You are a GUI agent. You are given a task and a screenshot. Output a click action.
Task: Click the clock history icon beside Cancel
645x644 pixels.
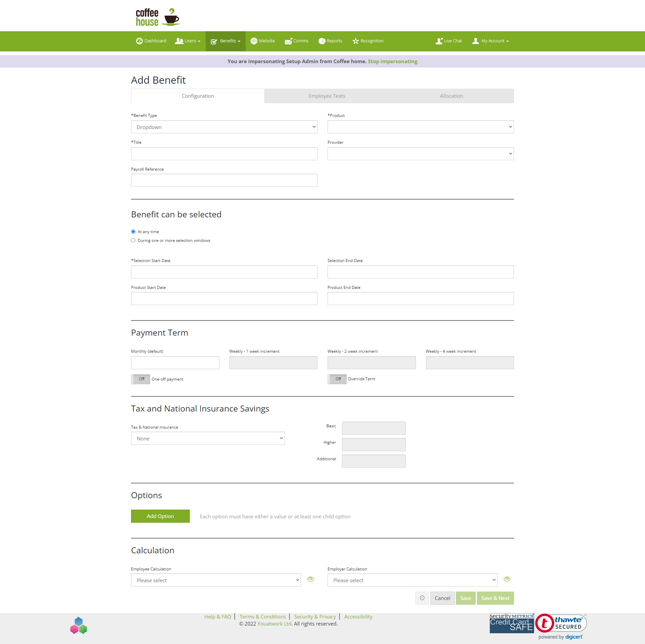(422, 598)
